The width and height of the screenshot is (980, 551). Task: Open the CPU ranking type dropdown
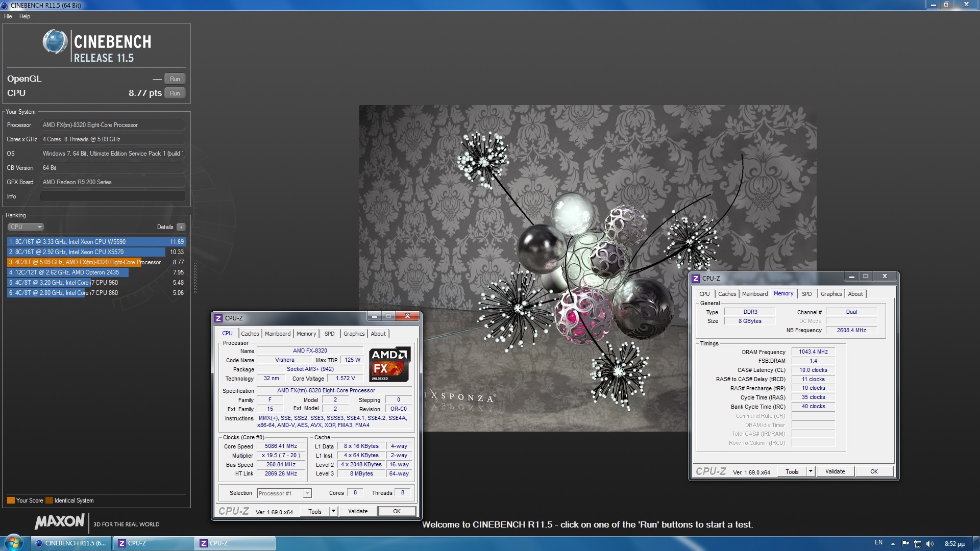point(26,227)
